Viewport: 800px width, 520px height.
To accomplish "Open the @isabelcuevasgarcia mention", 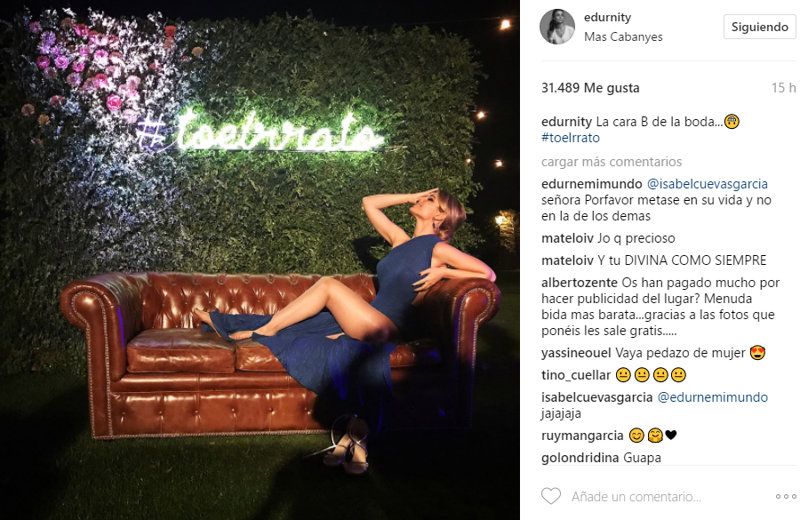I will pyautogui.click(x=707, y=184).
